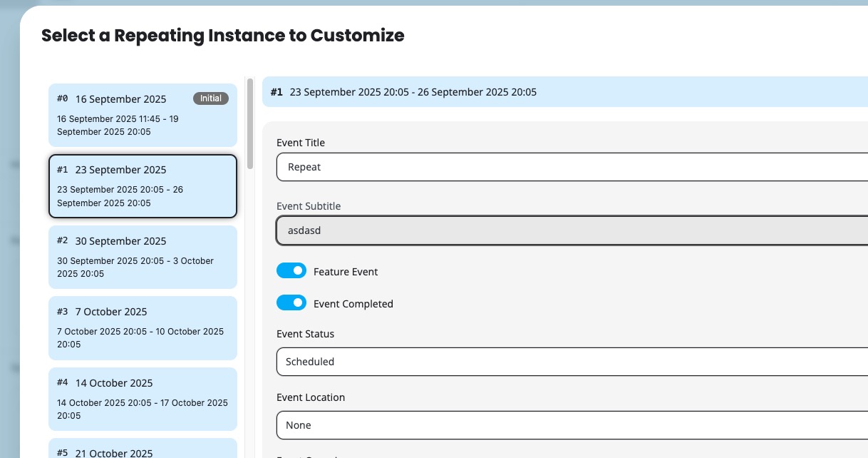Select instance #1 23 September 2025
The width and height of the screenshot is (868, 458).
click(143, 186)
